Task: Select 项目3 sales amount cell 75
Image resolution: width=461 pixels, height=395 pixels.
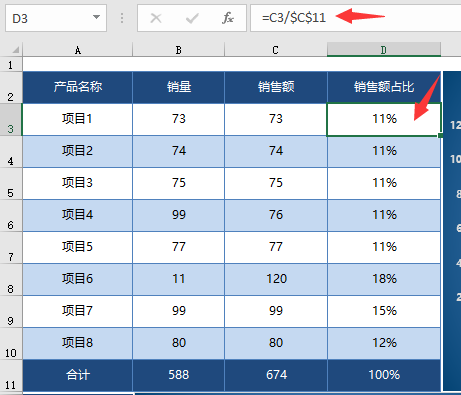Action: pos(276,183)
